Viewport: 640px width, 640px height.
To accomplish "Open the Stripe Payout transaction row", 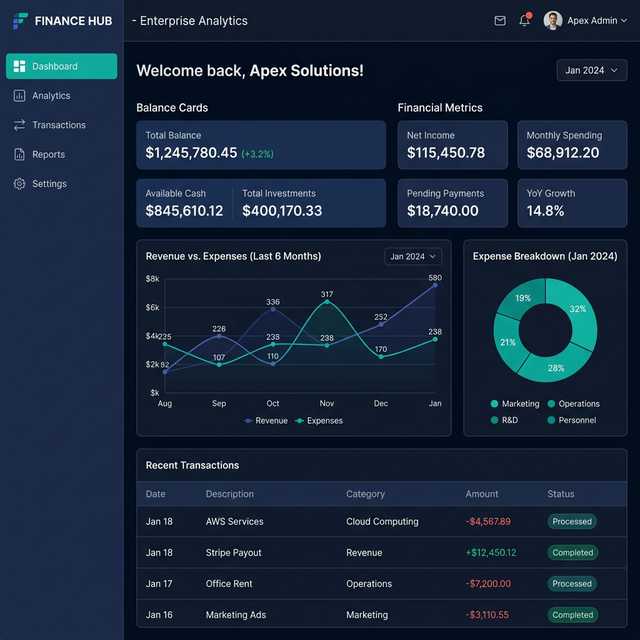I will click(382, 552).
